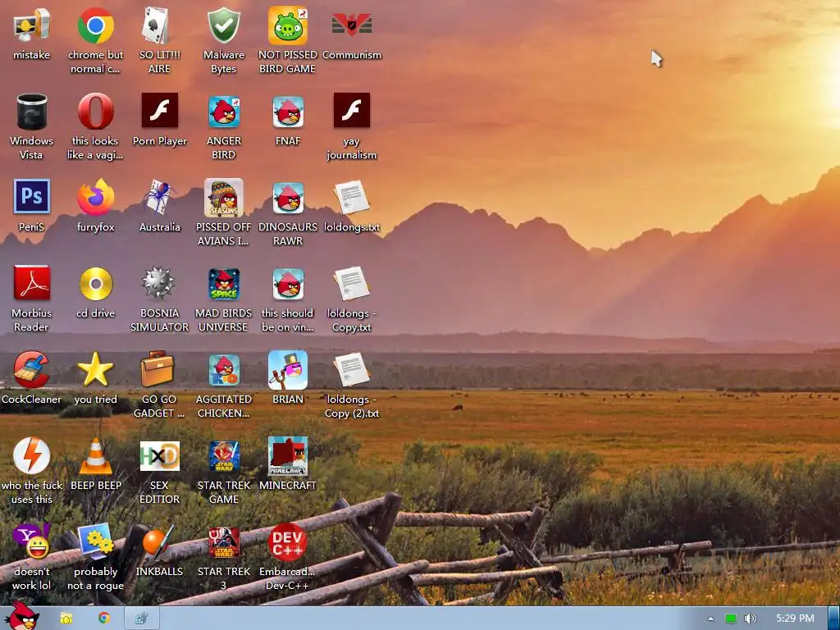Open the volume speaker tray icon
Image resolution: width=840 pixels, height=630 pixels.
pyautogui.click(x=750, y=619)
